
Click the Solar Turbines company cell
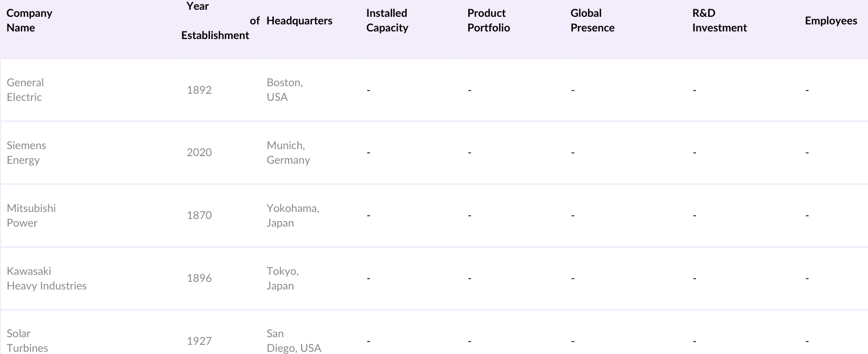point(27,341)
